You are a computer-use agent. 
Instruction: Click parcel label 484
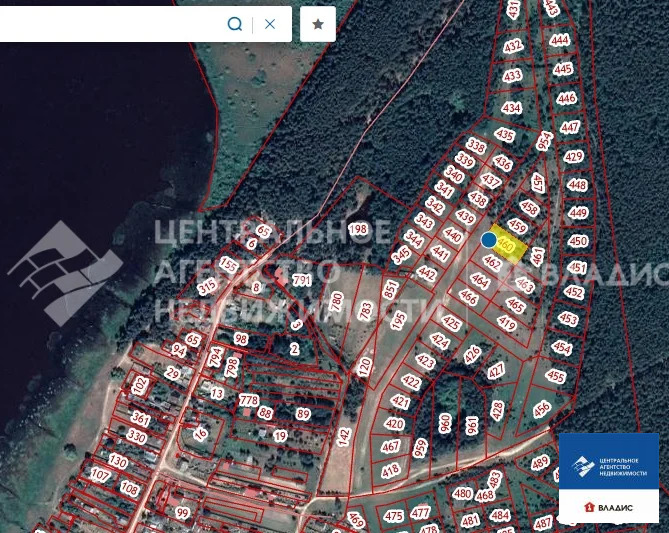pos(500,516)
